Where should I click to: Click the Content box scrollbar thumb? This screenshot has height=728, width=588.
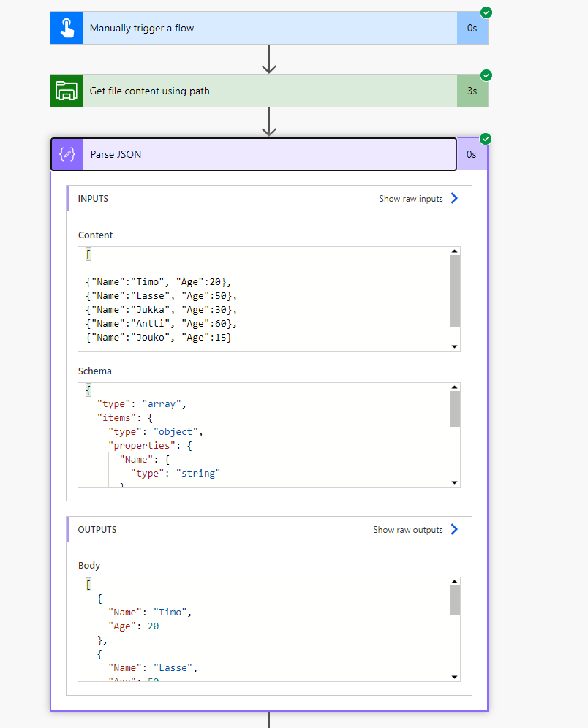point(454,290)
